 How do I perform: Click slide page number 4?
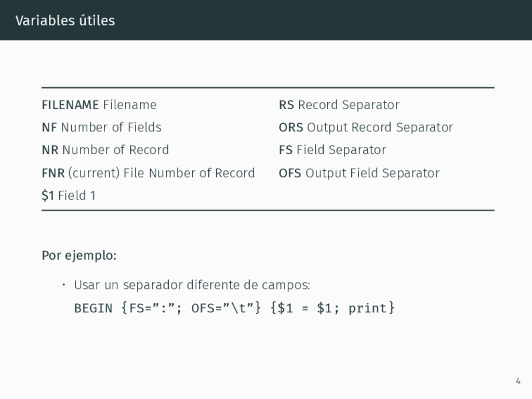[x=518, y=381]
